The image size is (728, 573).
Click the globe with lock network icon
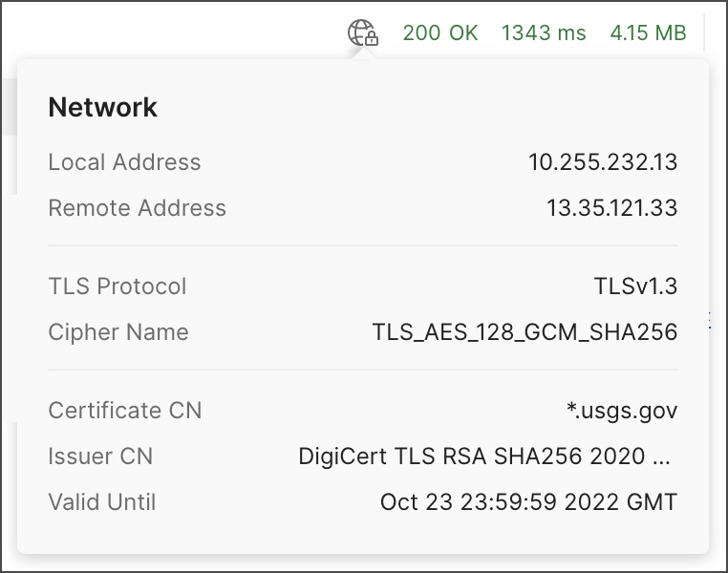pyautogui.click(x=363, y=32)
